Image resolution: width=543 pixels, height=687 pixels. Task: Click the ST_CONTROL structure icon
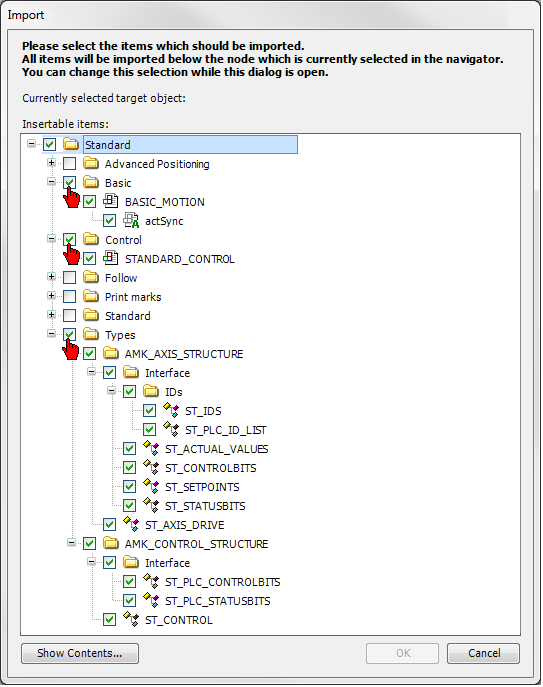(131, 620)
